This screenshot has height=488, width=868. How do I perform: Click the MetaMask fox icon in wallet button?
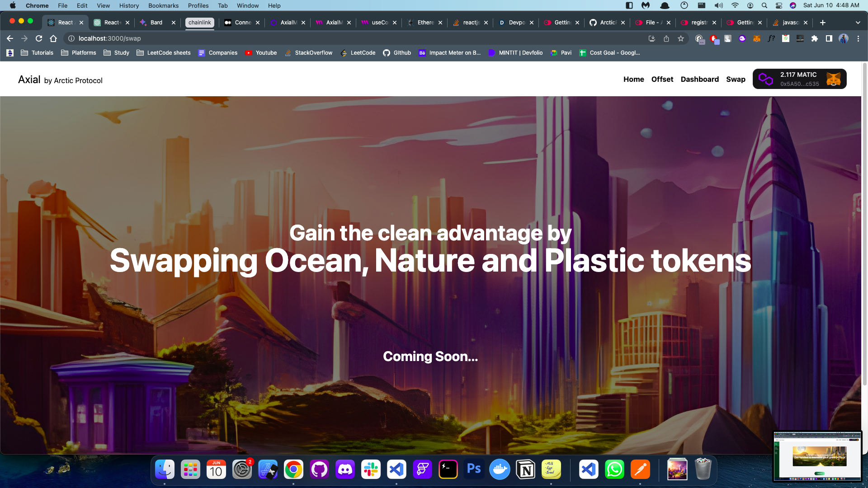(833, 79)
